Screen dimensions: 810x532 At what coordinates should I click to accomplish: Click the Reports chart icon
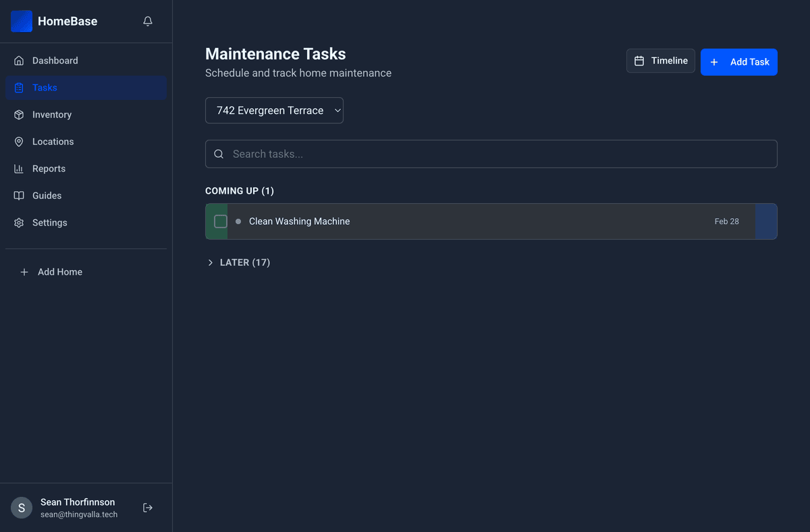pyautogui.click(x=20, y=168)
